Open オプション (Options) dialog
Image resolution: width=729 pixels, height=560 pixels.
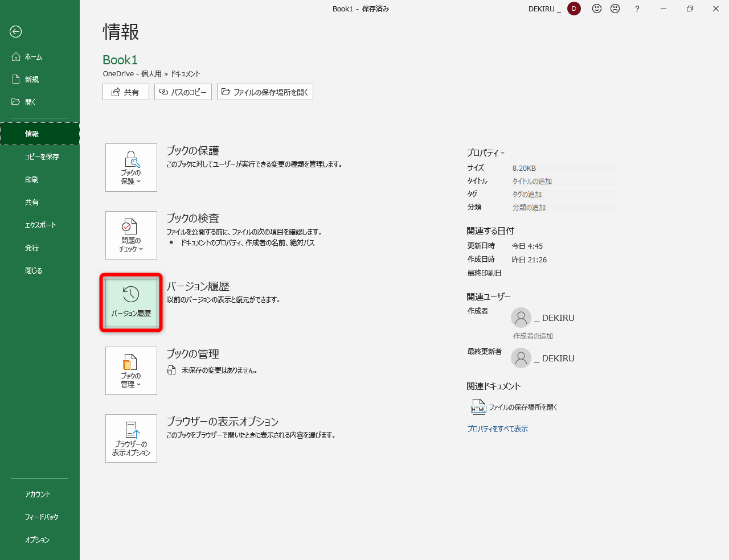(x=40, y=540)
